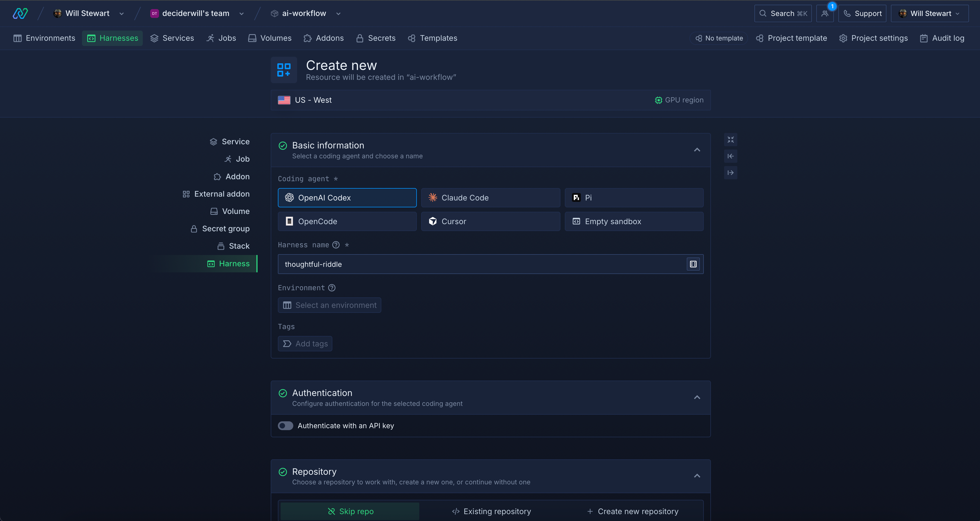The height and width of the screenshot is (521, 980).
Task: Go to the Templates tab
Action: 432,38
